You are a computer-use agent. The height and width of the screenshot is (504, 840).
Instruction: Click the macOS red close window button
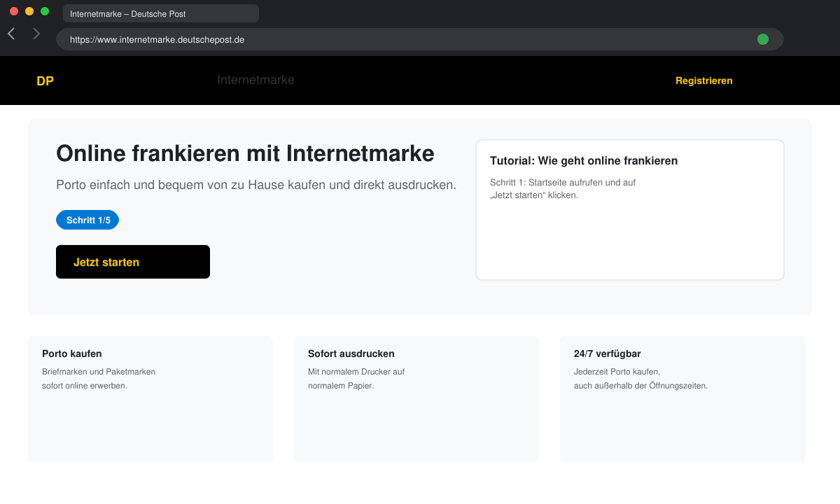[x=14, y=11]
